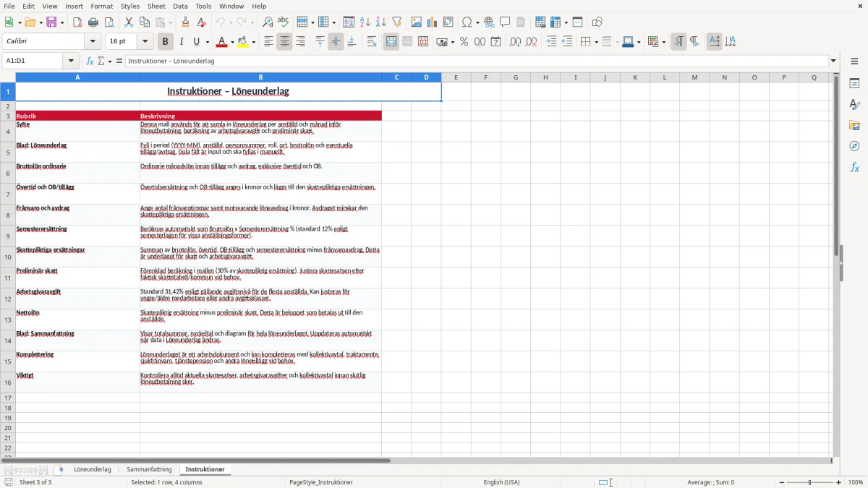Open the sidebar Gallery panel

tap(854, 126)
